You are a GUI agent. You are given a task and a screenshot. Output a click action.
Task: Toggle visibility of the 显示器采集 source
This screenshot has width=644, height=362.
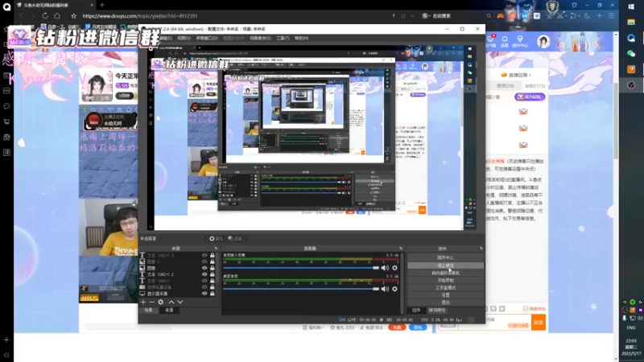(204, 294)
